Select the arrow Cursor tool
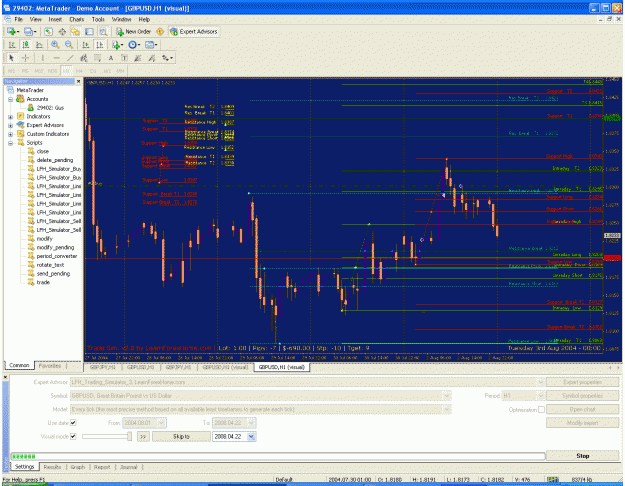Viewport: 625px width, 486px height. (11, 58)
